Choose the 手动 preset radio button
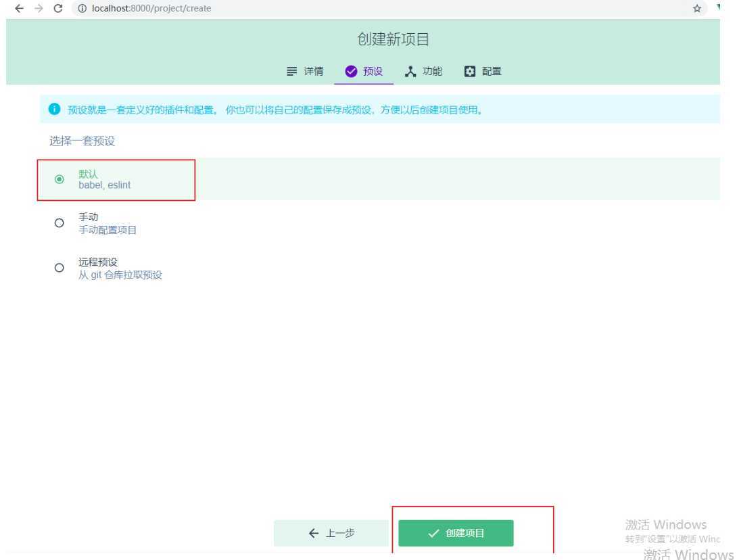The width and height of the screenshot is (739, 560). point(59,223)
